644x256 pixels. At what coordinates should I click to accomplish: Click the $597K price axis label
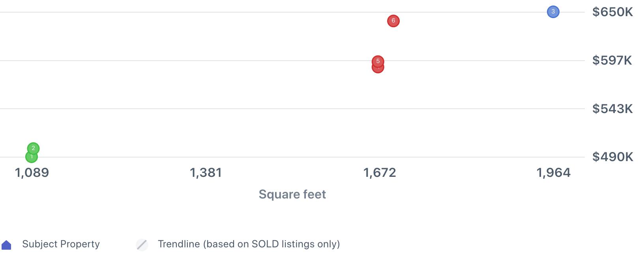click(x=612, y=60)
